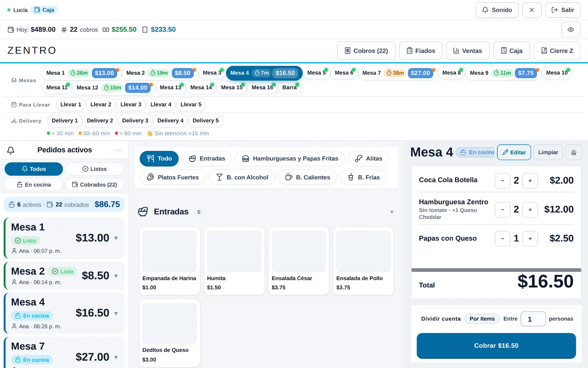Open the Fiados list
Viewport: 588px width, 368px height.
(421, 51)
